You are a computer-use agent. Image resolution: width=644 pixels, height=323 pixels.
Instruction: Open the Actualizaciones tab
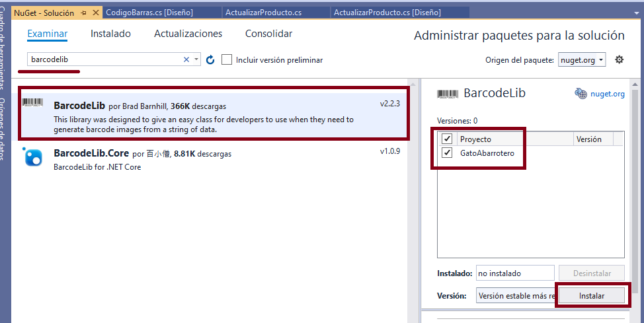[188, 34]
